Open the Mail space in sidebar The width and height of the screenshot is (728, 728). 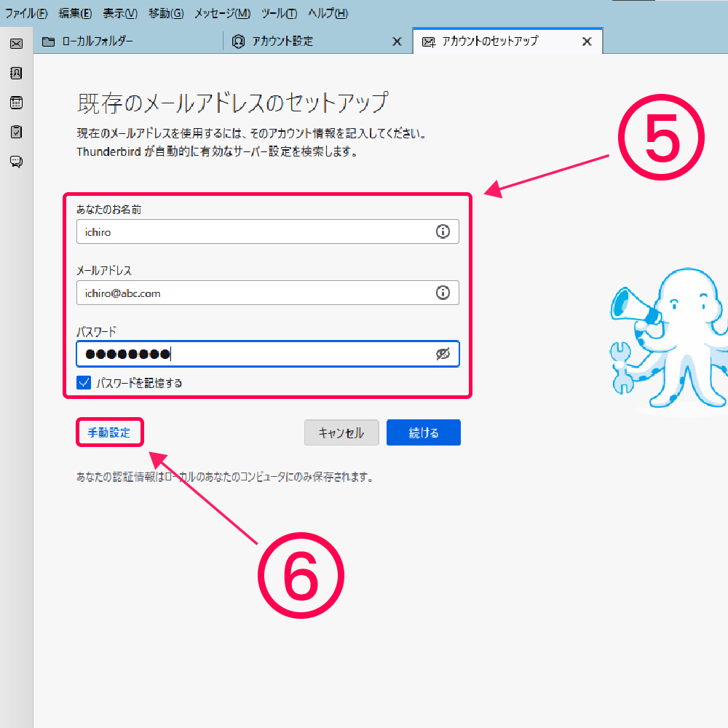(x=16, y=44)
